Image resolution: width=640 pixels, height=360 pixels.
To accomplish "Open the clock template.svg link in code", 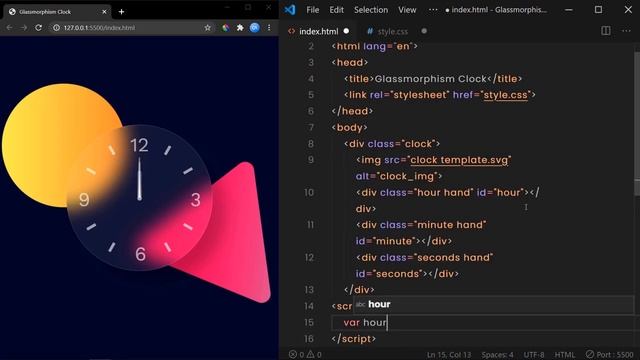I will click(459, 160).
